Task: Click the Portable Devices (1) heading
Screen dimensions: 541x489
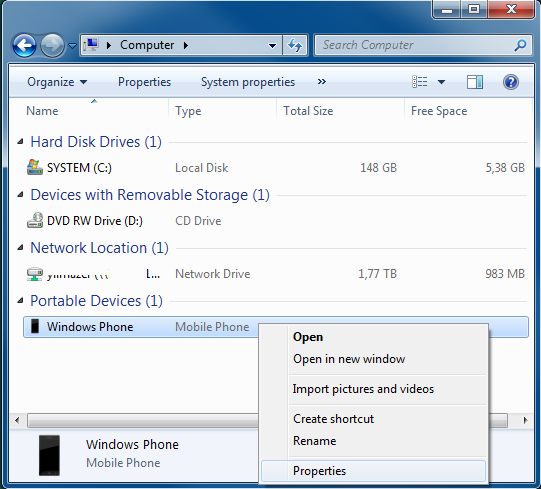Action: pos(96,301)
